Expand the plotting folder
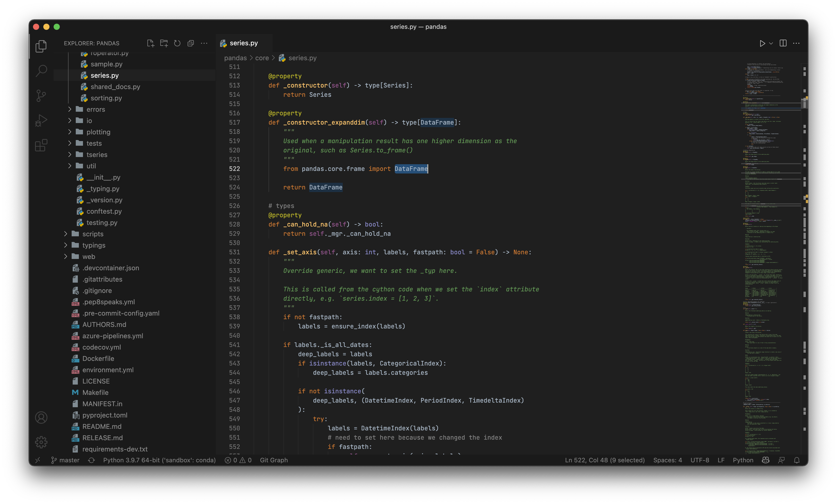Image resolution: width=837 pixels, height=504 pixels. point(98,132)
